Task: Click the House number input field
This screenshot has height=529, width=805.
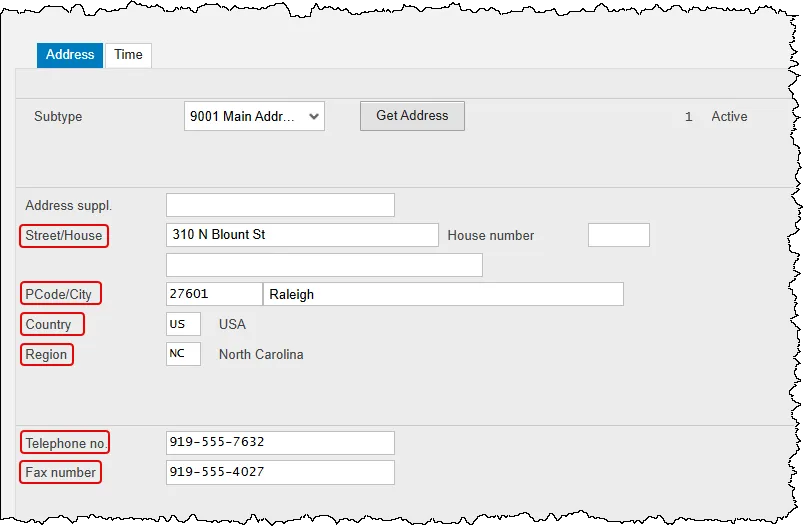Action: [x=619, y=235]
